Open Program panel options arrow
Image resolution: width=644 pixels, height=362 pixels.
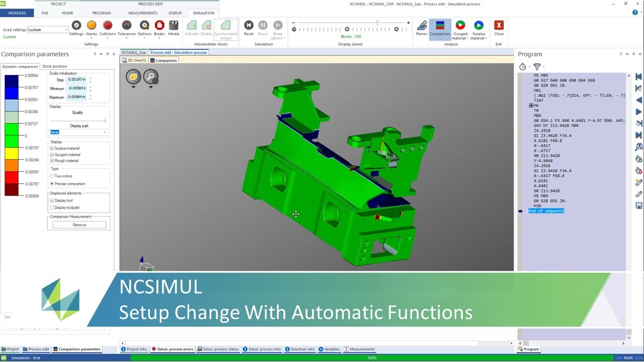click(627, 54)
